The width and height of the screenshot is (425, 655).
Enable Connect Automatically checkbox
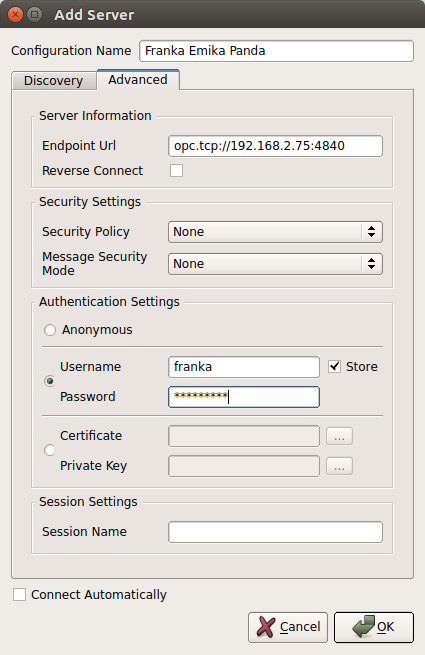coord(19,594)
